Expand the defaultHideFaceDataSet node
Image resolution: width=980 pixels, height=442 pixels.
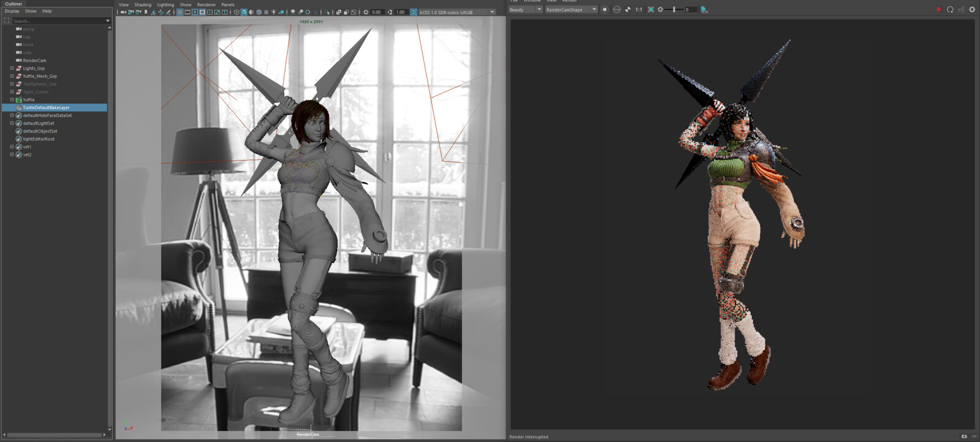click(x=12, y=115)
